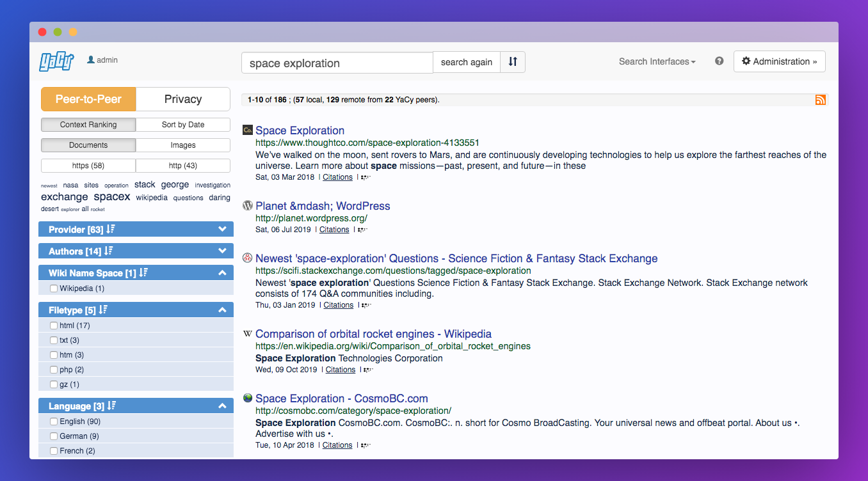868x481 pixels.
Task: Expand the Authors [14] facet chevron
Action: pos(222,251)
